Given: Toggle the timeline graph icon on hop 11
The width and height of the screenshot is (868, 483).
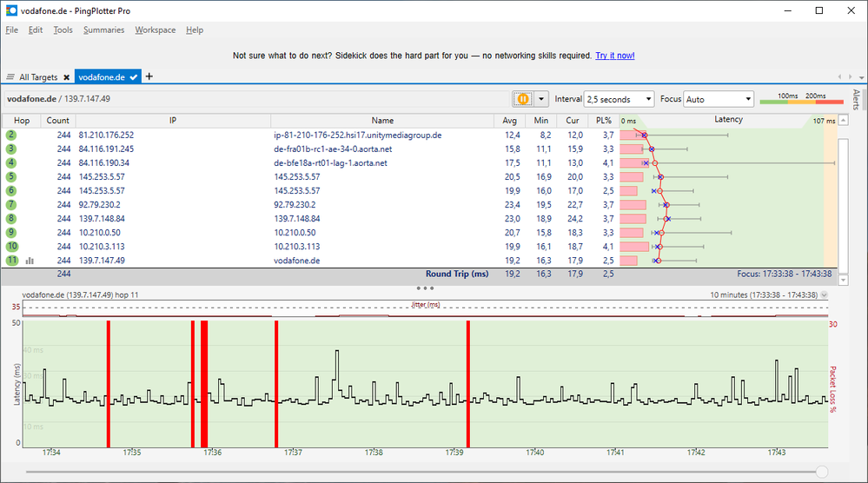Looking at the screenshot, I should (x=30, y=261).
